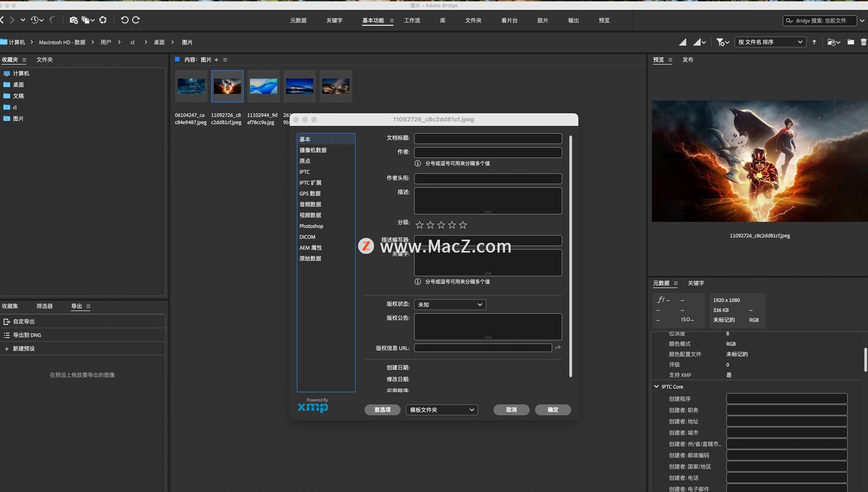
Task: Rotate 90° counterclockwise icon
Action: [x=125, y=20]
